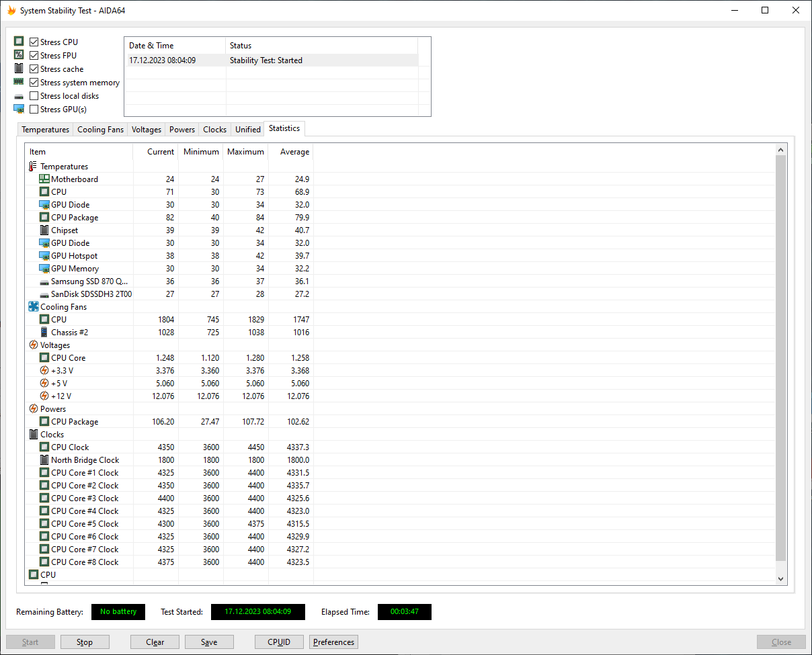This screenshot has width=812, height=655.
Task: Click the +5 V voltage icon
Action: point(44,384)
